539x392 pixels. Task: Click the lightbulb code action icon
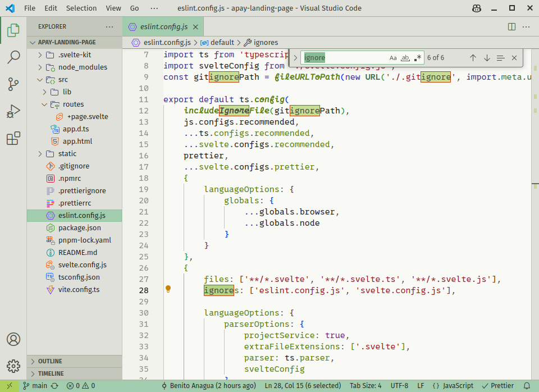pyautogui.click(x=168, y=289)
